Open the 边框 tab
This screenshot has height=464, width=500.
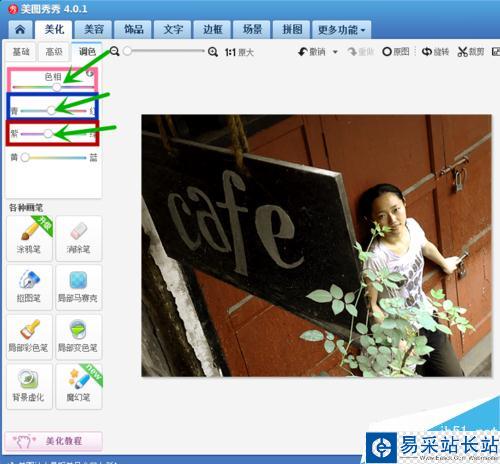[x=212, y=30]
